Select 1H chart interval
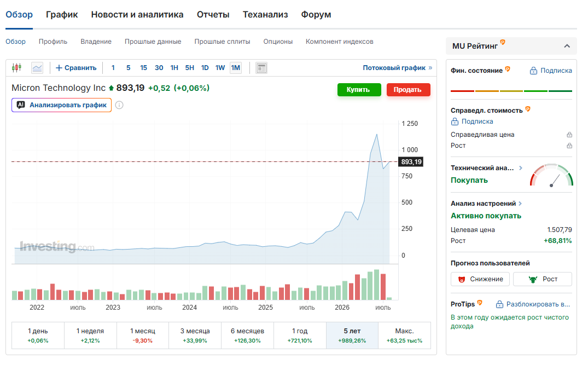The image size is (588, 365). pyautogui.click(x=174, y=68)
